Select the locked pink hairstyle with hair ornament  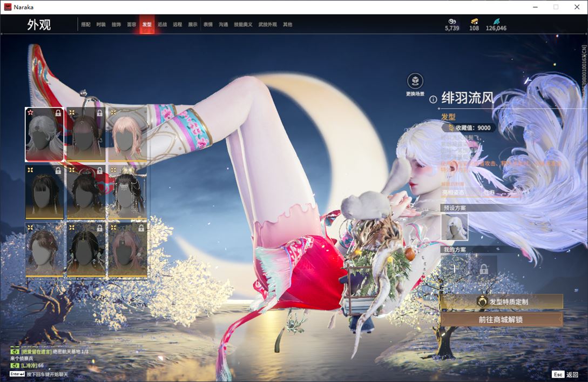pyautogui.click(x=127, y=250)
